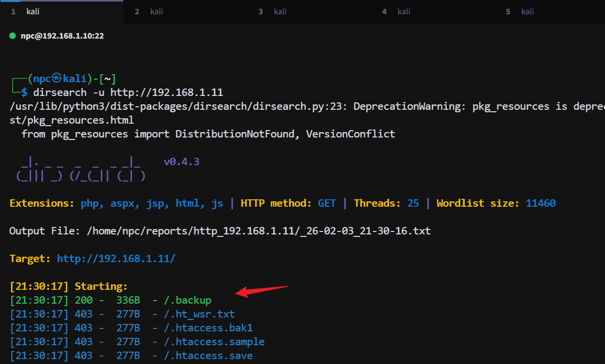This screenshot has width=605, height=364.
Task: Click the dirsearch ASCII art logo
Action: (x=80, y=169)
